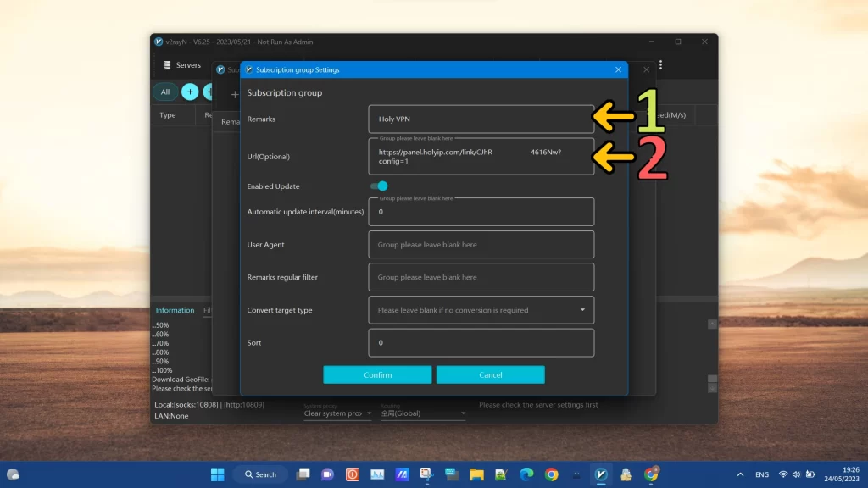Viewport: 868px width, 488px height.
Task: Click the Remarks field containing Holy VPN
Action: (x=481, y=119)
